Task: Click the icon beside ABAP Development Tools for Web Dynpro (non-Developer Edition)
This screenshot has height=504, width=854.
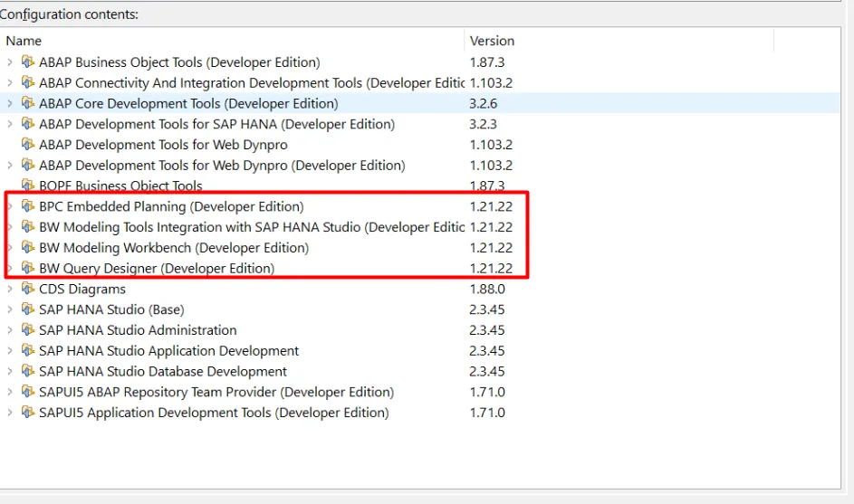Action: pos(28,144)
